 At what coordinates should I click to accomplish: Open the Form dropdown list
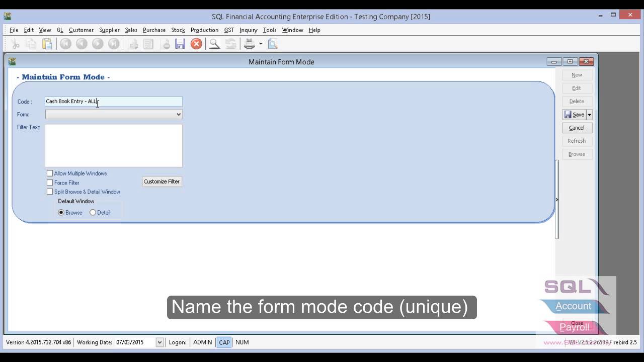(178, 115)
